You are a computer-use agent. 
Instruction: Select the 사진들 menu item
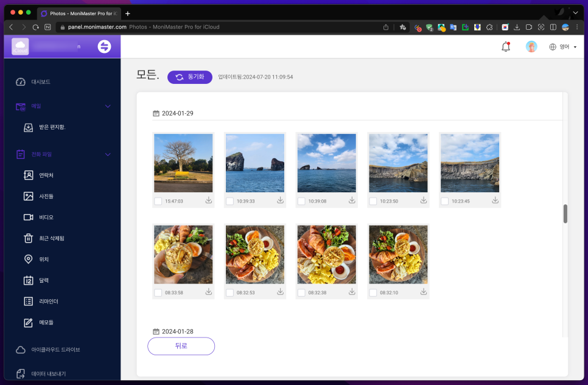(46, 196)
